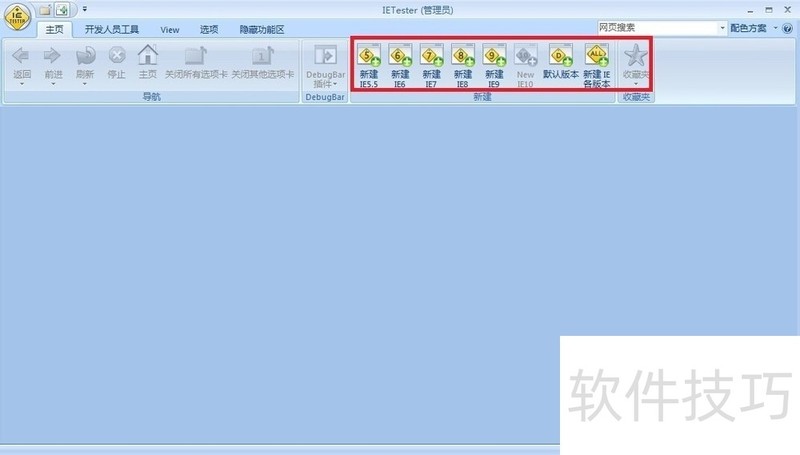
Task: Expand the 网页搜索 search box dropdown arrow
Action: click(722, 28)
